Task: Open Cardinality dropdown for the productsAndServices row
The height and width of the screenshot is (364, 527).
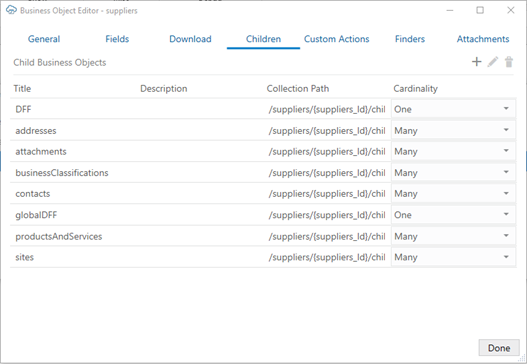Action: point(453,236)
